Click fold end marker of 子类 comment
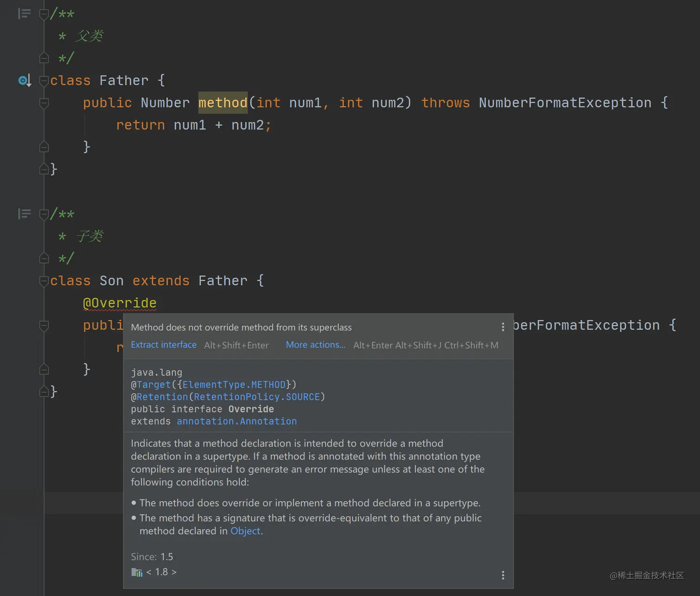This screenshot has height=596, width=700. pyautogui.click(x=44, y=258)
